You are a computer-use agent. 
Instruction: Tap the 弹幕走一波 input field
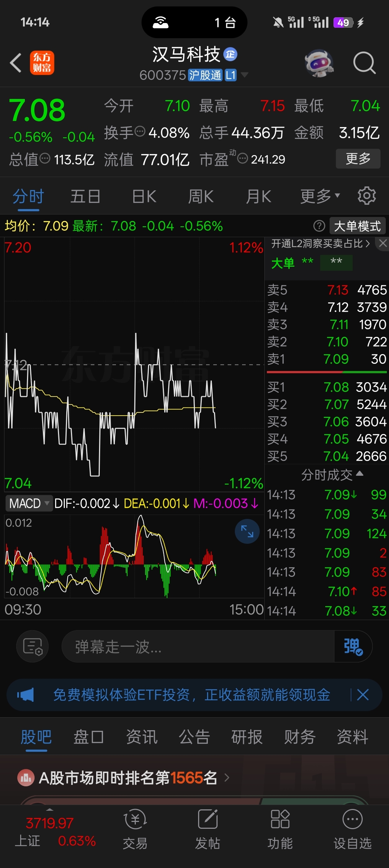click(x=198, y=646)
